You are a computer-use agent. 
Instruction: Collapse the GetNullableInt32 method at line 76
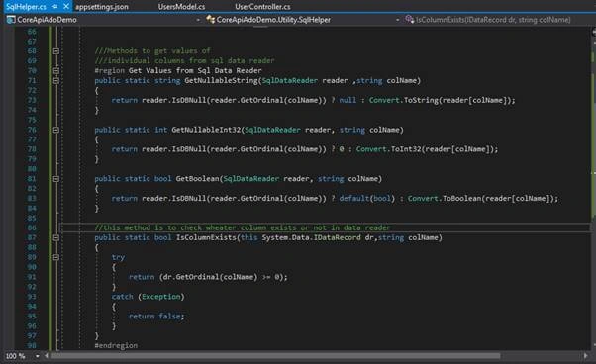[55, 130]
